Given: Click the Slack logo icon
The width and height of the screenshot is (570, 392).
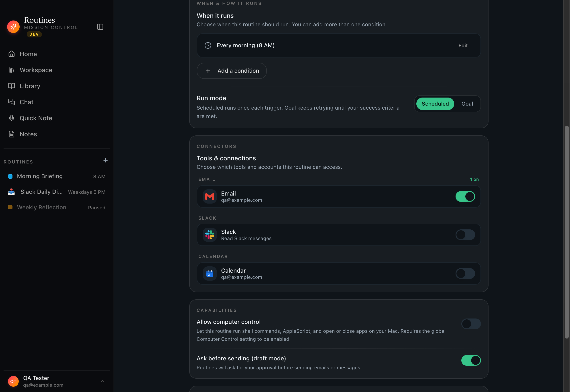Looking at the screenshot, I should coord(210,235).
